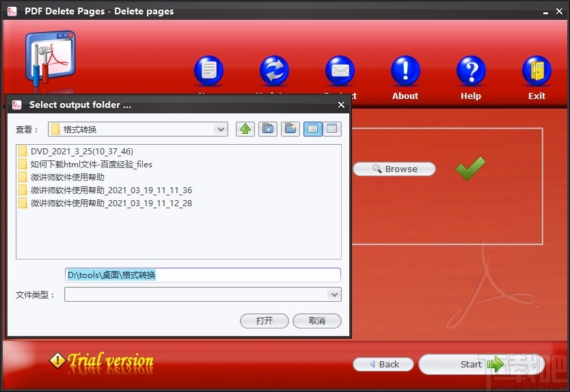The image size is (570, 392).
Task: Switch to details view mode
Action: click(332, 129)
